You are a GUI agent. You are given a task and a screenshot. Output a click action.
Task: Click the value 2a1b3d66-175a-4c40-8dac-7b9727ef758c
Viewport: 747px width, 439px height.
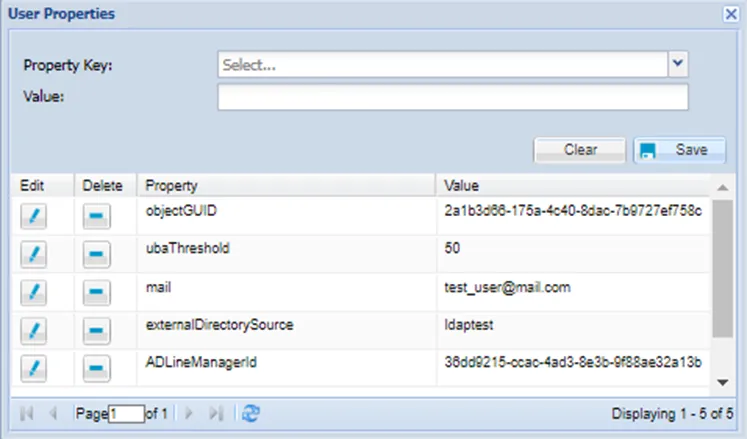click(x=573, y=211)
